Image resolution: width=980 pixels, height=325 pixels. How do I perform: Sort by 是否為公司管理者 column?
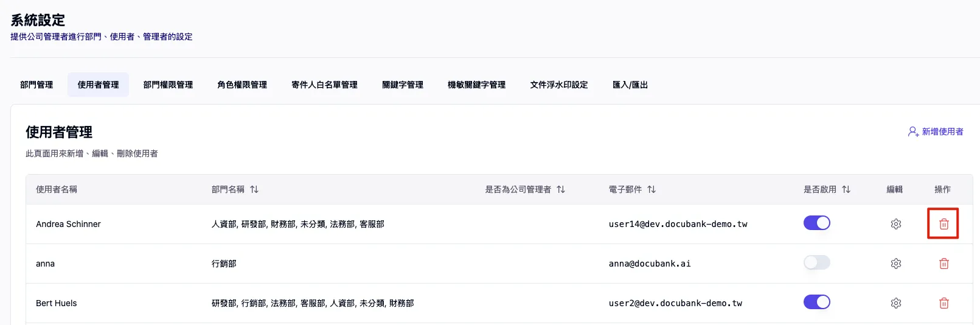[561, 189]
